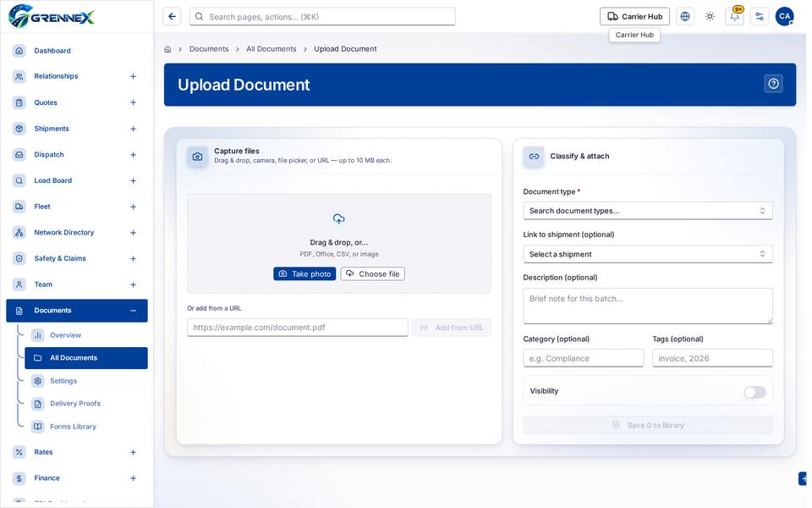Click the Choose file button
This screenshot has width=812, height=508.
click(373, 273)
